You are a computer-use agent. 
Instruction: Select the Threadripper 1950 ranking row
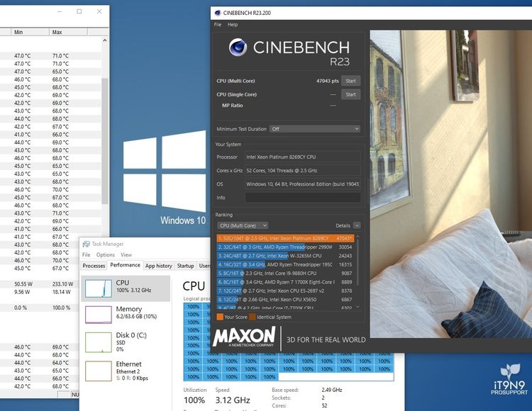coord(285,264)
